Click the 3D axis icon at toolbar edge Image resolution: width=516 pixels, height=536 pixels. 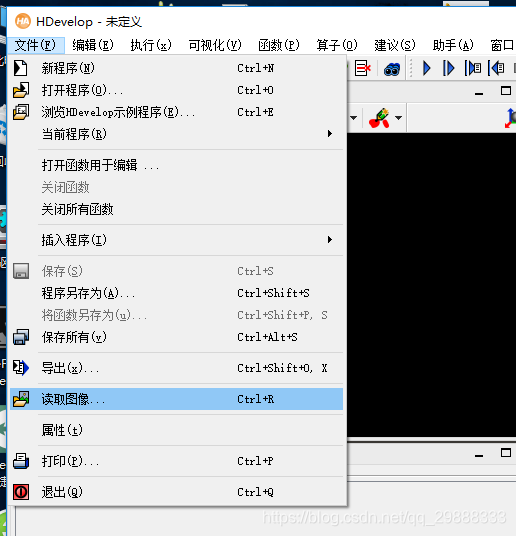point(510,118)
